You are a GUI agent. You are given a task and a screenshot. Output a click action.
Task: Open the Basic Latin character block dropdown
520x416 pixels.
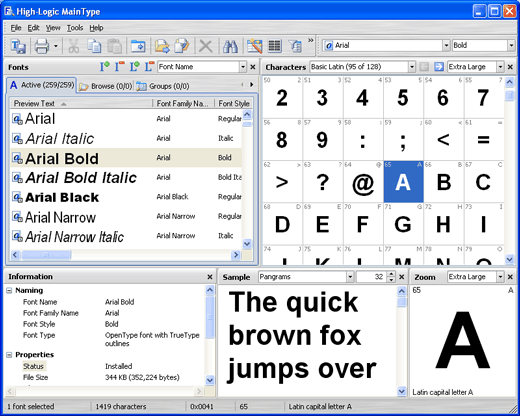[412, 67]
